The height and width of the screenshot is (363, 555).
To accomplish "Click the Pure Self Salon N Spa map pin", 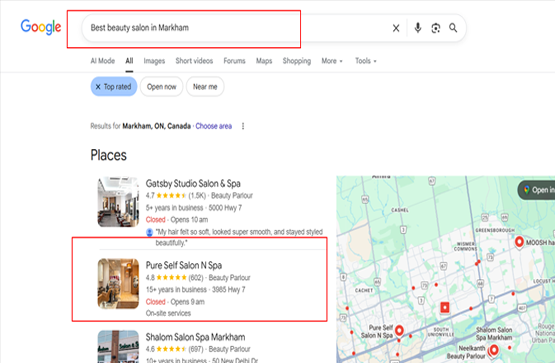I will point(399,330).
